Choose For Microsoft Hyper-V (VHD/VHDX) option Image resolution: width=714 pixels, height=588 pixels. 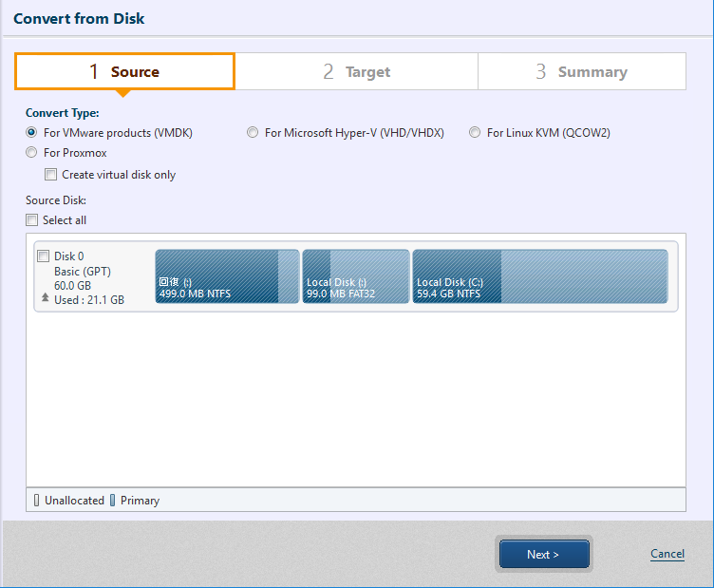[253, 133]
